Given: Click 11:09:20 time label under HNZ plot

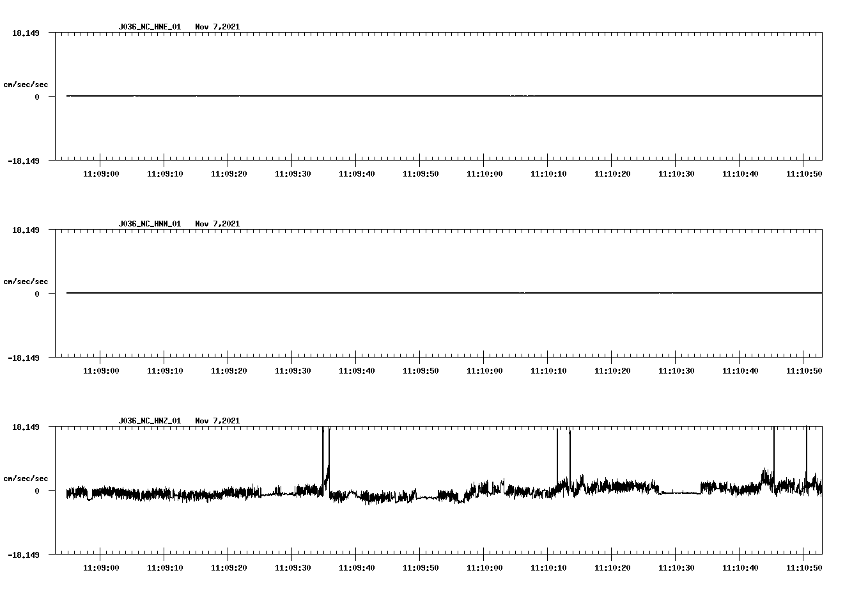Looking at the screenshot, I should click(229, 568).
